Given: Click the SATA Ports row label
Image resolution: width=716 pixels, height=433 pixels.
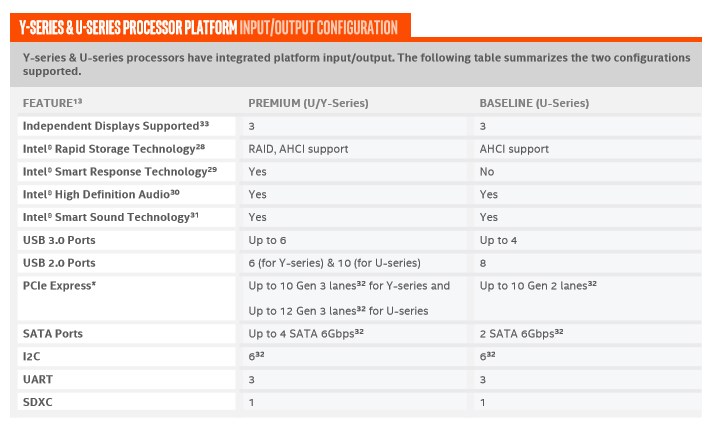Looking at the screenshot, I should pyautogui.click(x=53, y=332).
